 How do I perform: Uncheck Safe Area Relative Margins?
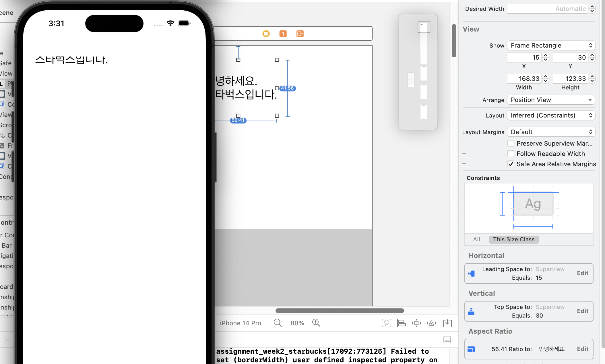pos(511,164)
